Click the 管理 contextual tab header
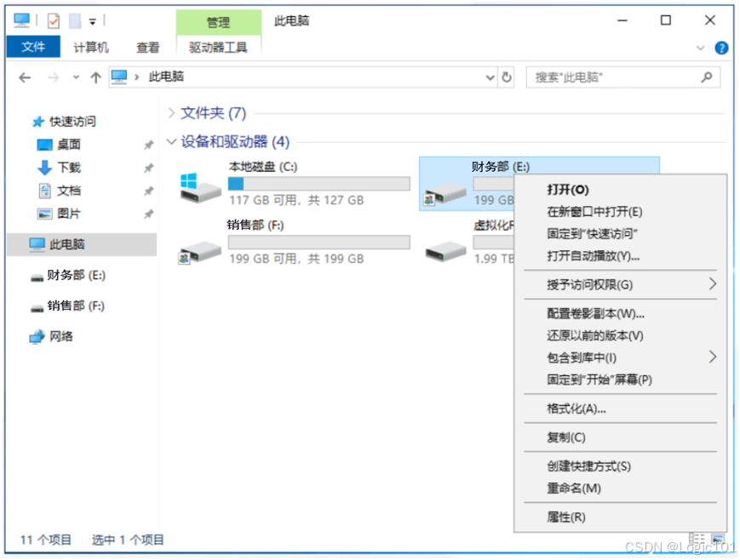 click(218, 22)
